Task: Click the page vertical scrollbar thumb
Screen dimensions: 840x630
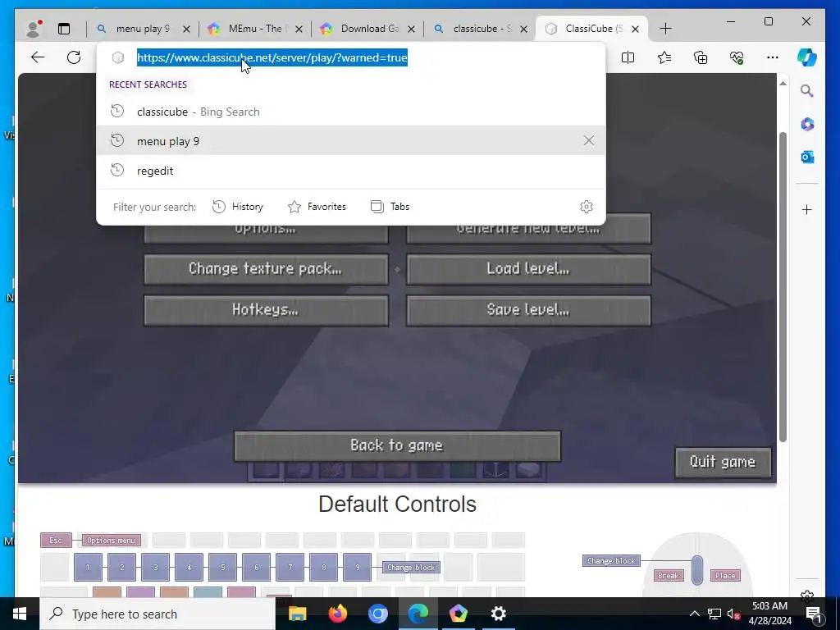Action: (783, 286)
